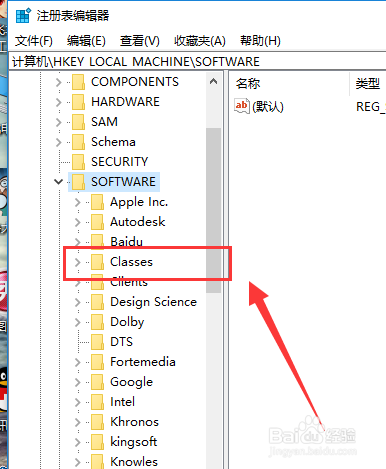The width and height of the screenshot is (386, 469).
Task: Click the registry path address bar
Action: coord(197,62)
